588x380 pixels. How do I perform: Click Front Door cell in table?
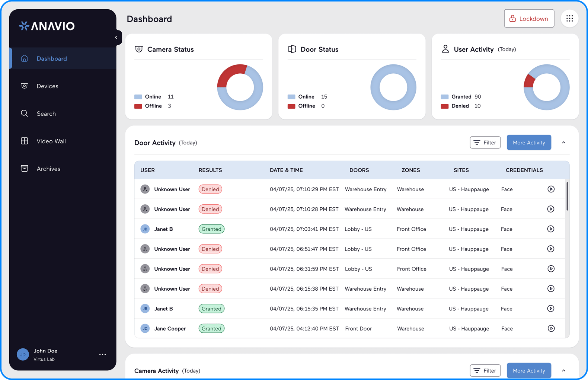(x=358, y=329)
